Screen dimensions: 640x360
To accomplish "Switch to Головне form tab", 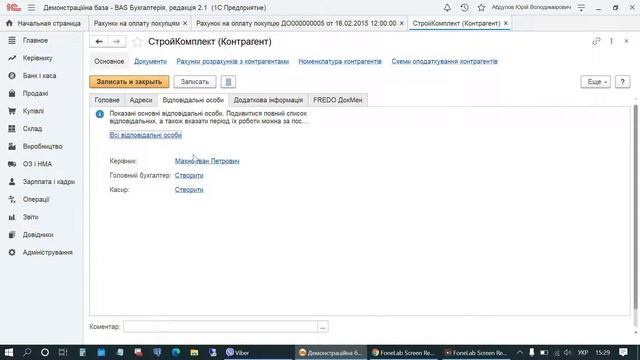I will coord(107,100).
